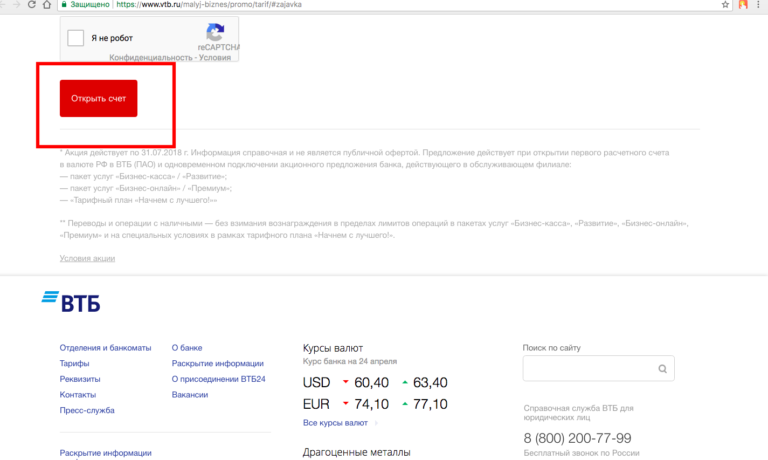The height and width of the screenshot is (460, 768).
Task: Open 'Все курсы валют' link
Action: click(x=335, y=423)
